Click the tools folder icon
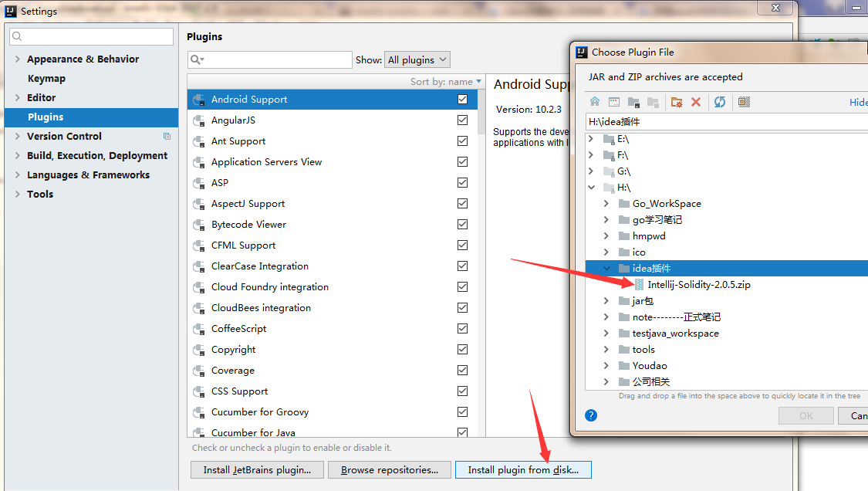Viewport: 868px width, 491px height. coord(624,349)
